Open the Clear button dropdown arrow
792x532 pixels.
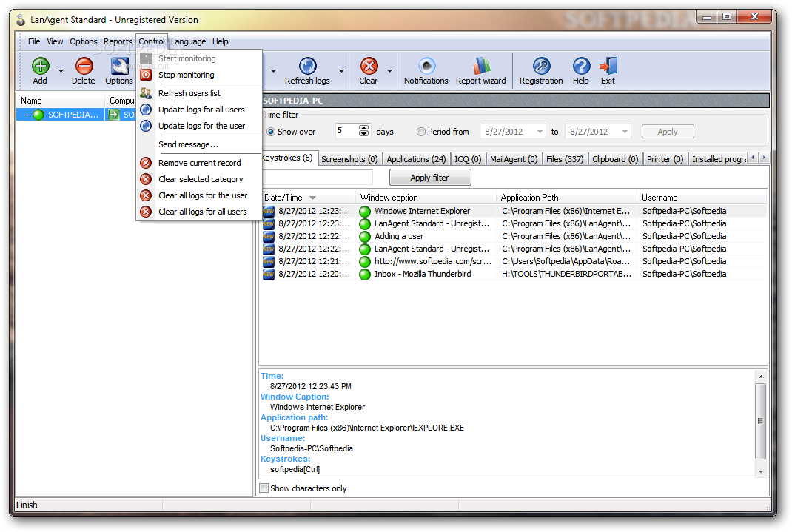pos(389,71)
